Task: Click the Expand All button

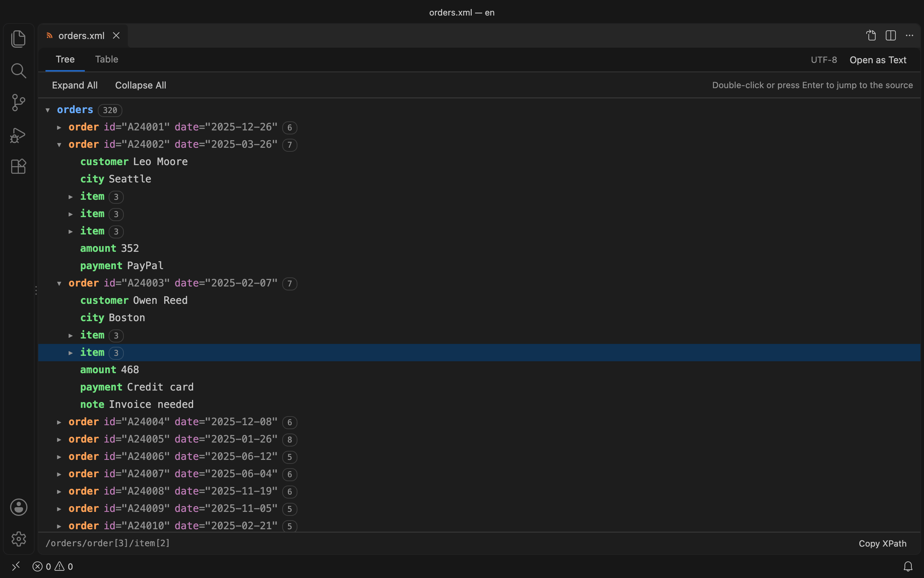Action: [75, 85]
